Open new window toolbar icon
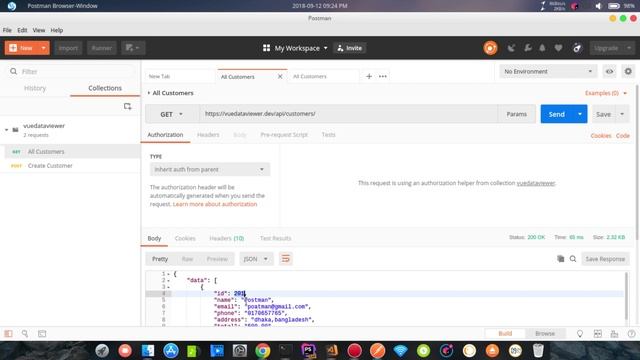This screenshot has width=640, height=360. point(133,48)
